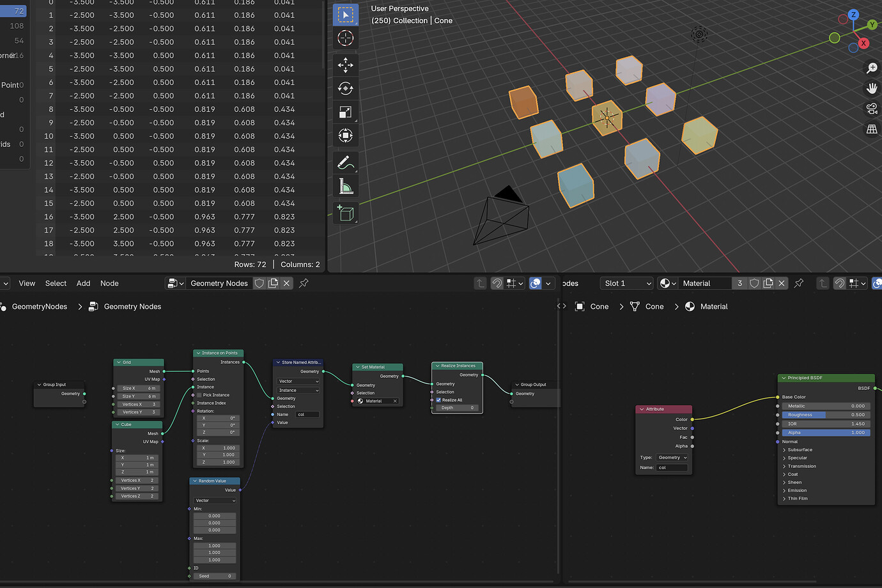Toggle snapping in the shader editor header
The height and width of the screenshot is (588, 882).
(840, 283)
